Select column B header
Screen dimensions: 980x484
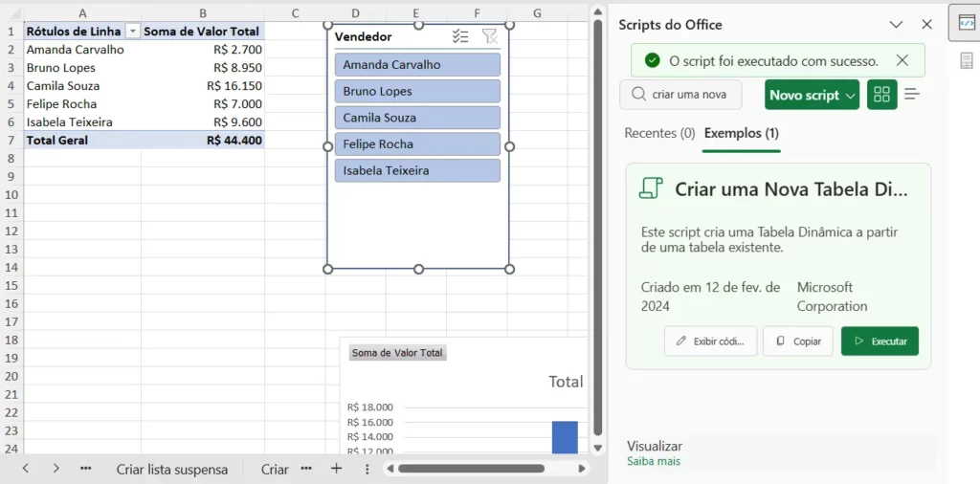pos(203,13)
